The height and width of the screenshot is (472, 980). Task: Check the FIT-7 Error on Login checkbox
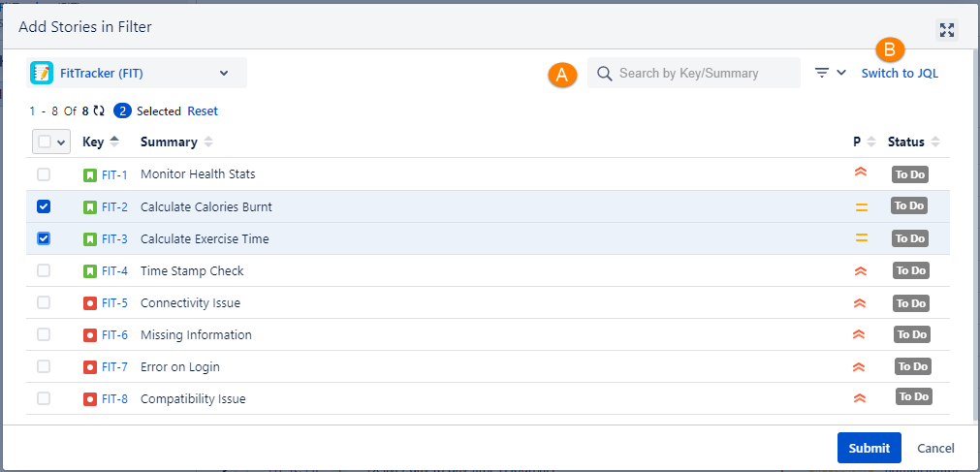[x=44, y=366]
